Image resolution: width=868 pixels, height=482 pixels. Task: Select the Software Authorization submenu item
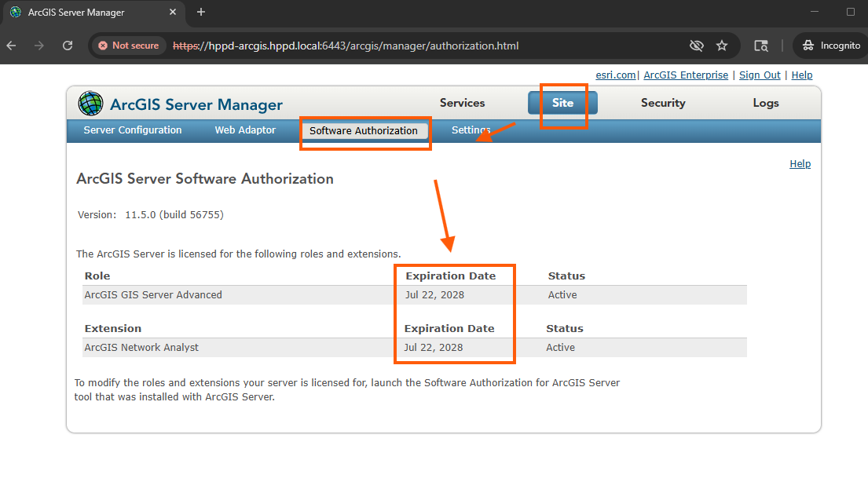[364, 131]
